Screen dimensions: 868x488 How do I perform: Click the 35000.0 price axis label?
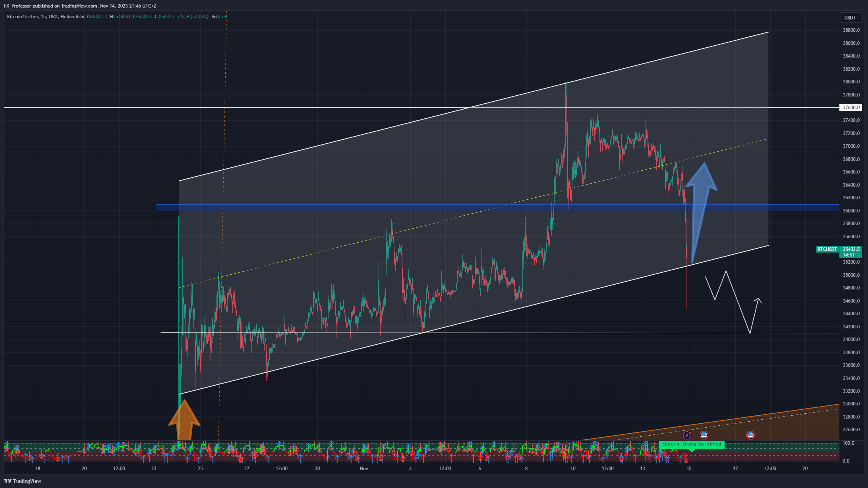[851, 275]
